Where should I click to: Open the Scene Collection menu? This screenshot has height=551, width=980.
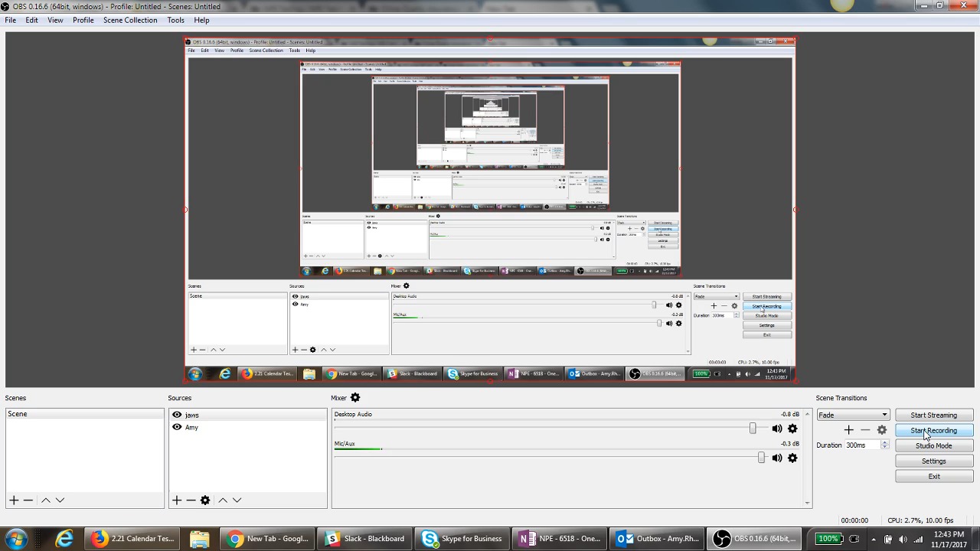pyautogui.click(x=130, y=21)
